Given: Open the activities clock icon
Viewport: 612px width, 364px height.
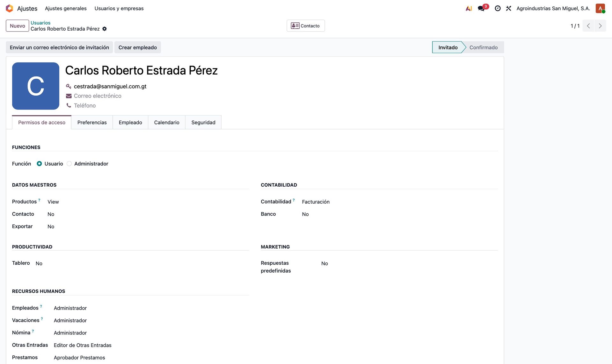Looking at the screenshot, I should [x=498, y=8].
